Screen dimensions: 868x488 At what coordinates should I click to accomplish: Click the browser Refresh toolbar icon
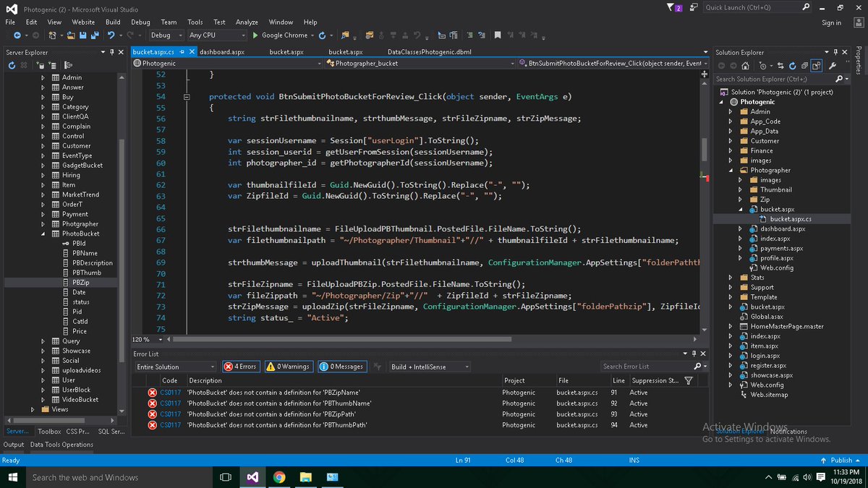322,35
